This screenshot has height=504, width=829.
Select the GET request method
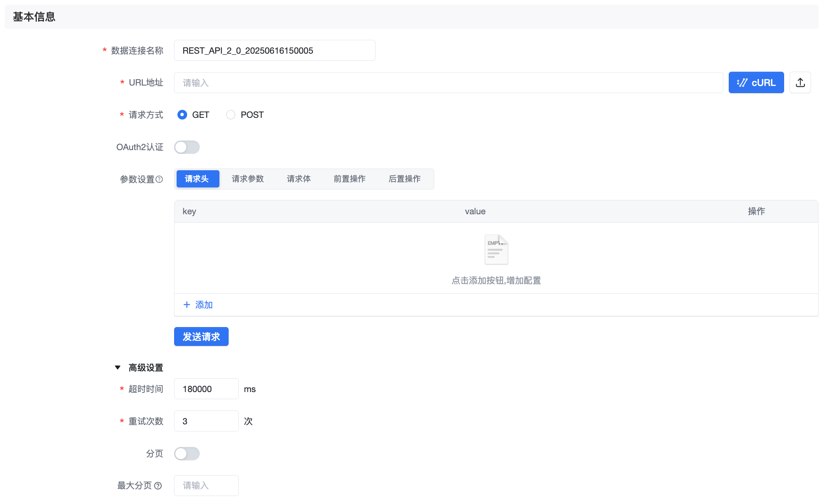182,115
